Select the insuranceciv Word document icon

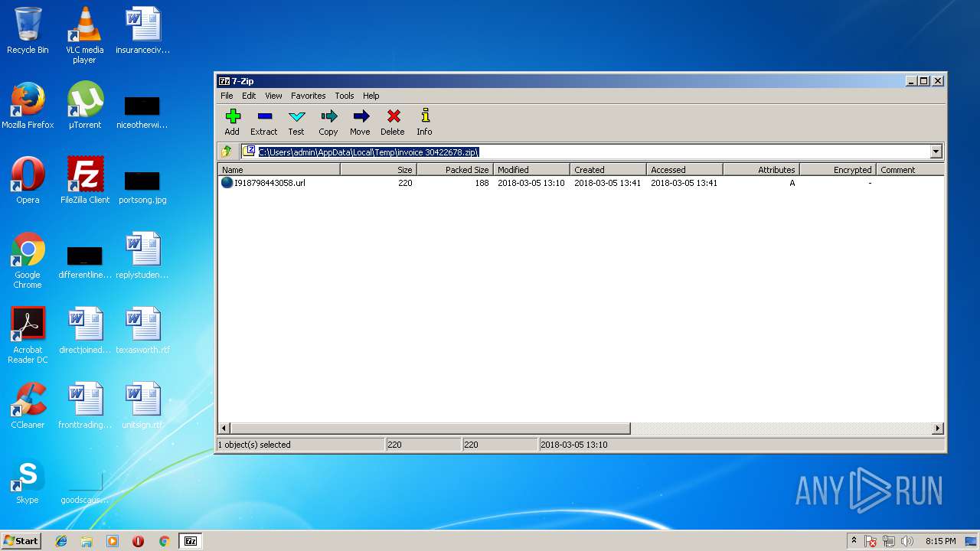click(x=142, y=31)
